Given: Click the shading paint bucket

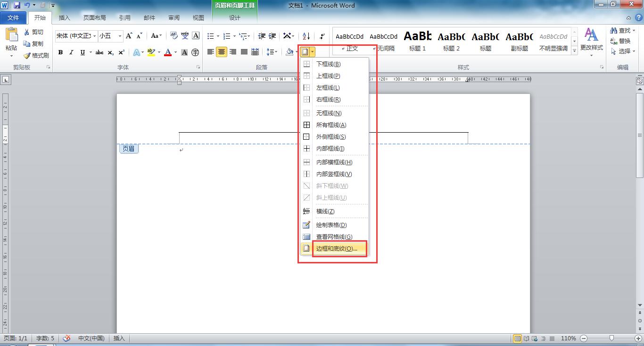Looking at the screenshot, I should 289,52.
